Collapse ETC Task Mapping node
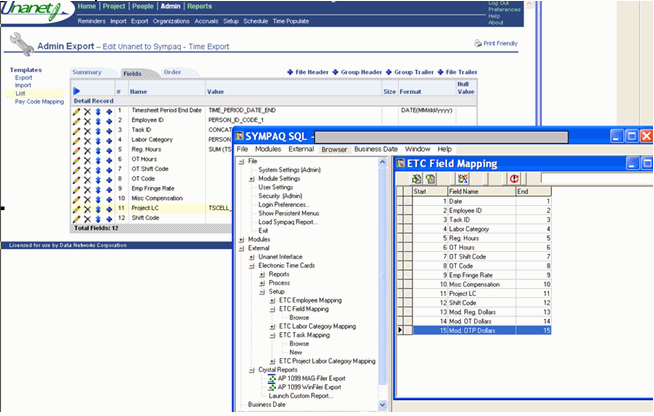 pos(273,335)
